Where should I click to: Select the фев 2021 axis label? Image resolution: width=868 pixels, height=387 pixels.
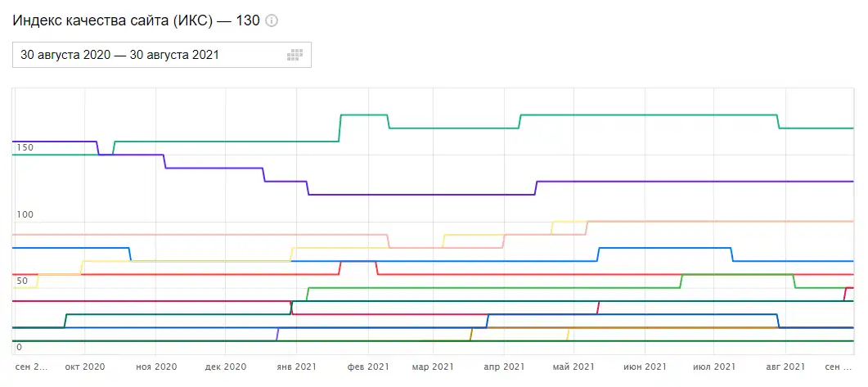click(x=369, y=367)
